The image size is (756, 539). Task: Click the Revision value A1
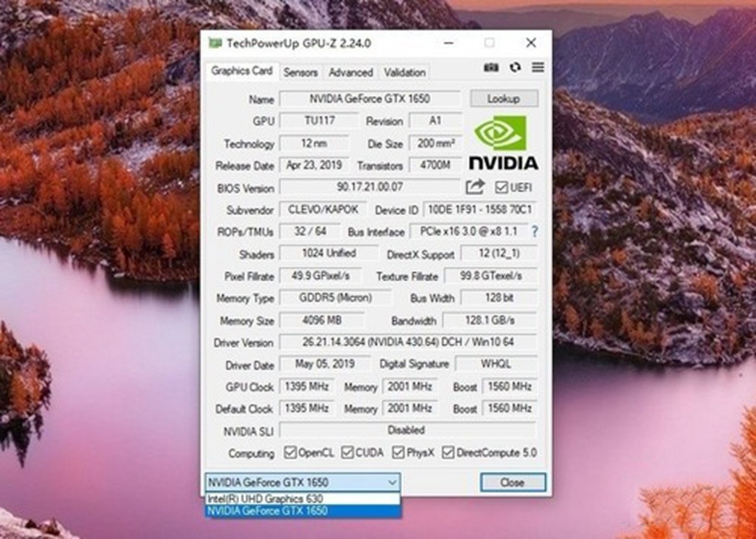pos(436,121)
